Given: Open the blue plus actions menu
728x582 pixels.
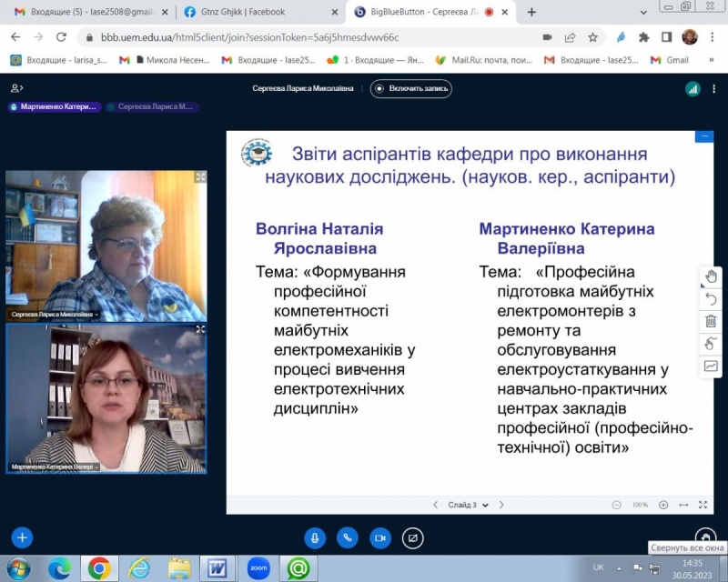Looking at the screenshot, I should click(x=22, y=537).
